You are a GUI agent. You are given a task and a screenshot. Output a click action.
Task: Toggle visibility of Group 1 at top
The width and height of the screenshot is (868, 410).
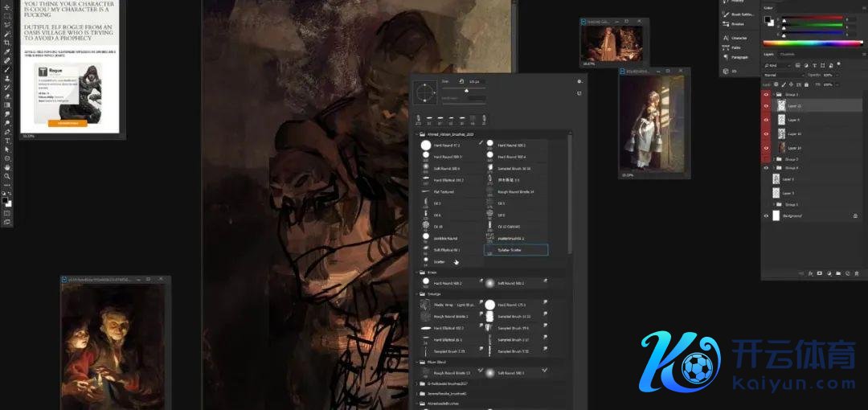(766, 94)
